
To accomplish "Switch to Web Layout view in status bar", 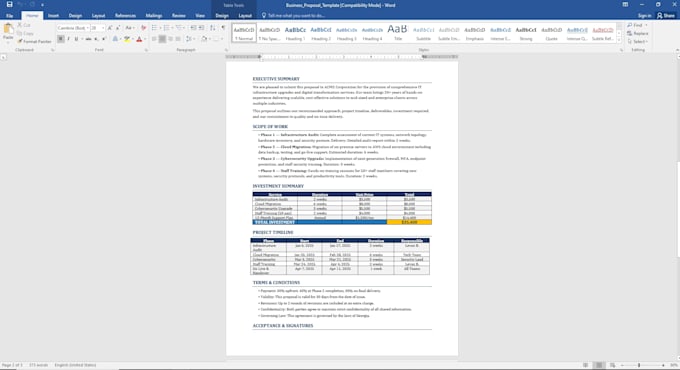I will click(612, 365).
